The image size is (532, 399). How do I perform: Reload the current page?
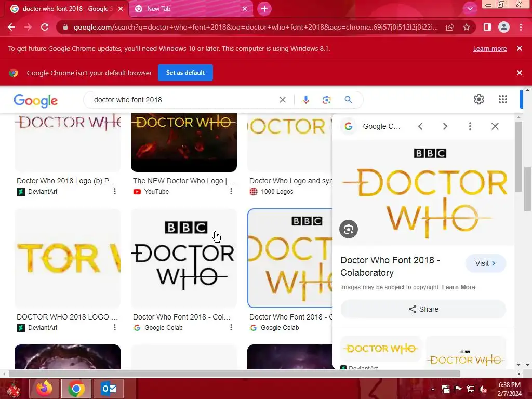click(45, 27)
